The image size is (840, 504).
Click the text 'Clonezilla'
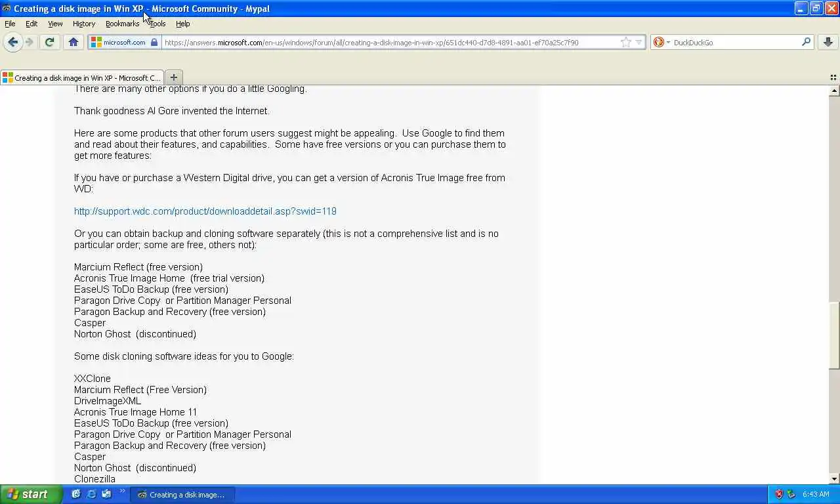[94, 479]
